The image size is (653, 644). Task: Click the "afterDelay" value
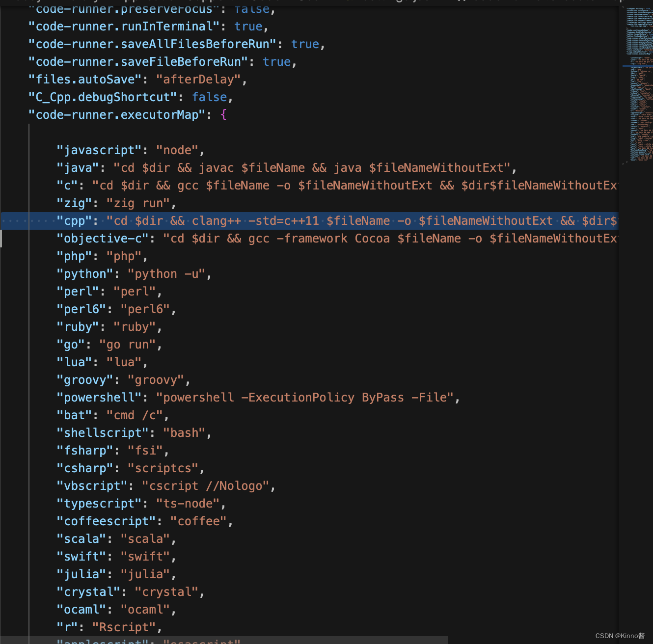tap(198, 80)
